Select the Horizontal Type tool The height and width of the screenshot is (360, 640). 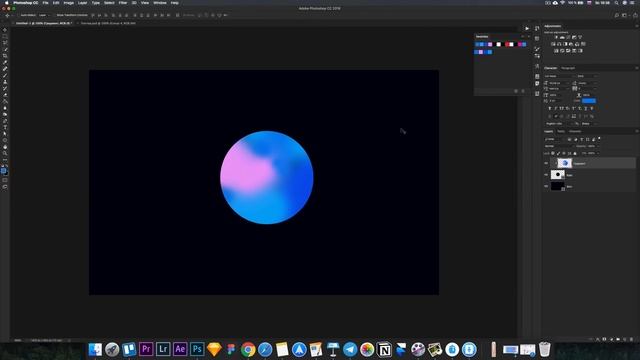tap(5, 127)
